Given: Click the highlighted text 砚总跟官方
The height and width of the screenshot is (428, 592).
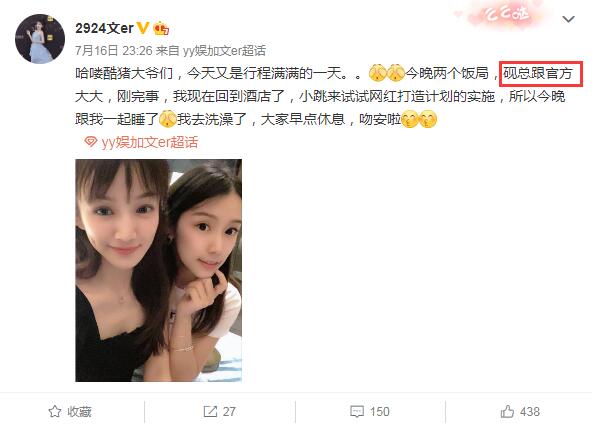Looking at the screenshot, I should pyautogui.click(x=541, y=73).
